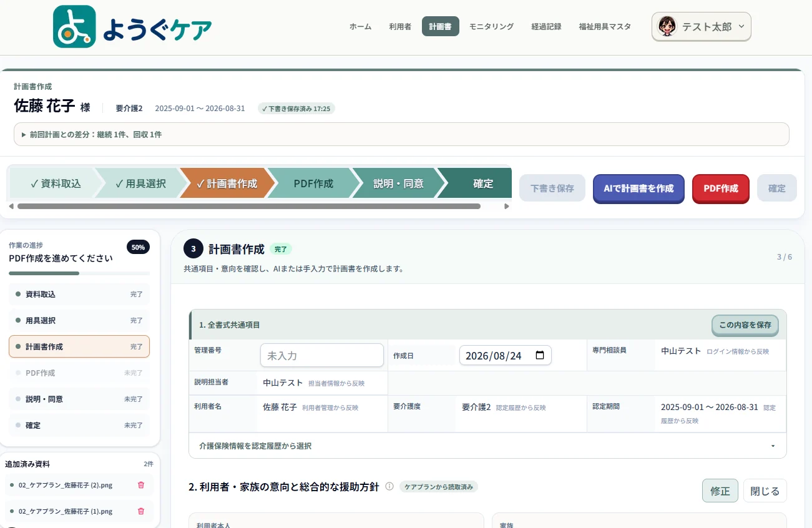The width and height of the screenshot is (812, 528).
Task: Open 利用者 navigation item
Action: (x=399, y=27)
